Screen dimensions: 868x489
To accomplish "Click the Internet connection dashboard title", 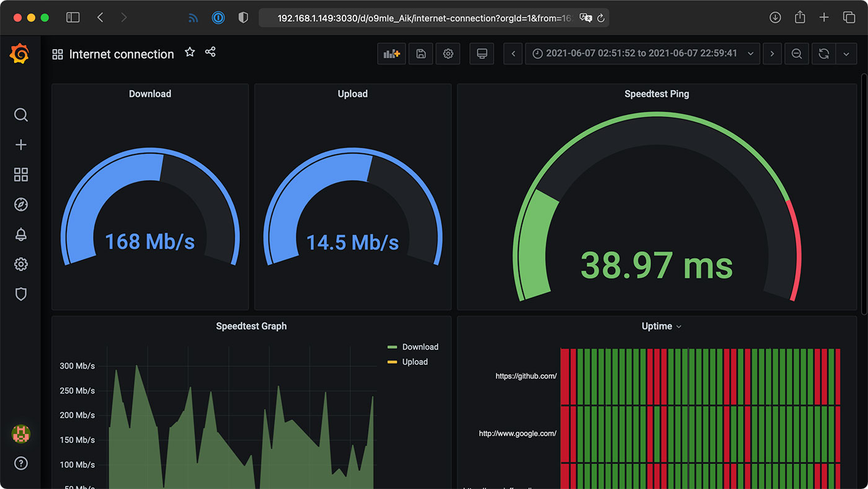I will pos(122,55).
